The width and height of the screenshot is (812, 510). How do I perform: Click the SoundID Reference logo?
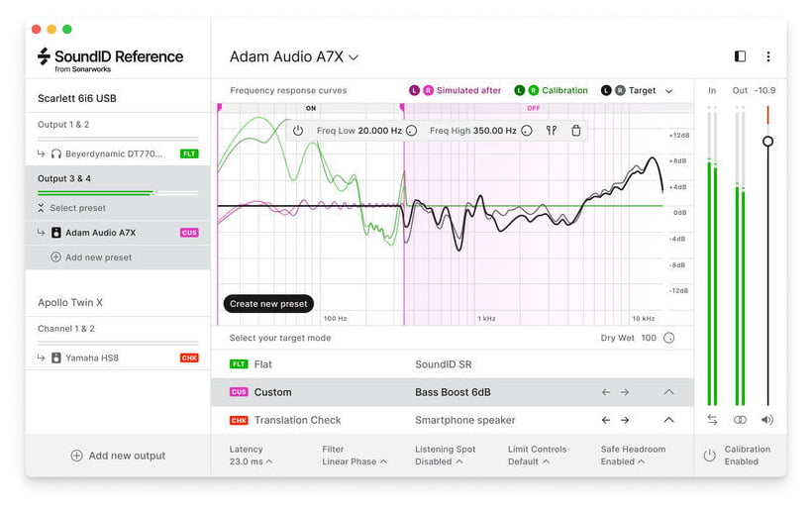click(110, 60)
